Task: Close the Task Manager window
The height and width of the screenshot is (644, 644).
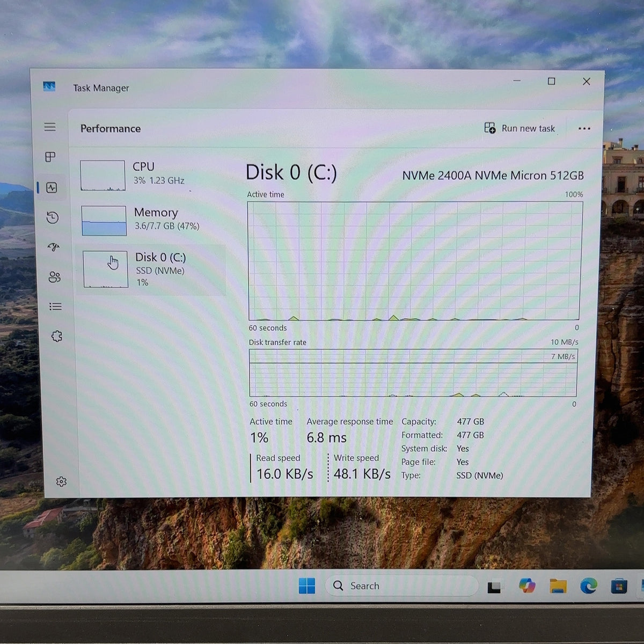Action: click(x=587, y=81)
